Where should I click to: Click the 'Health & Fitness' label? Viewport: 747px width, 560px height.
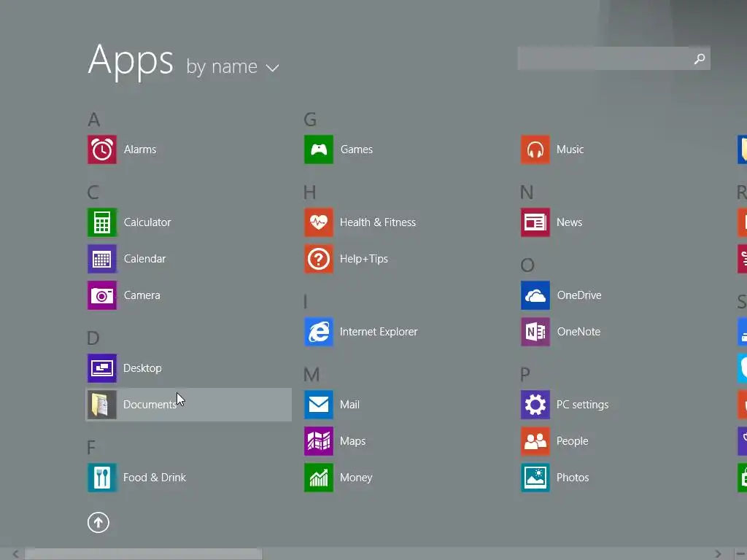[x=378, y=222]
